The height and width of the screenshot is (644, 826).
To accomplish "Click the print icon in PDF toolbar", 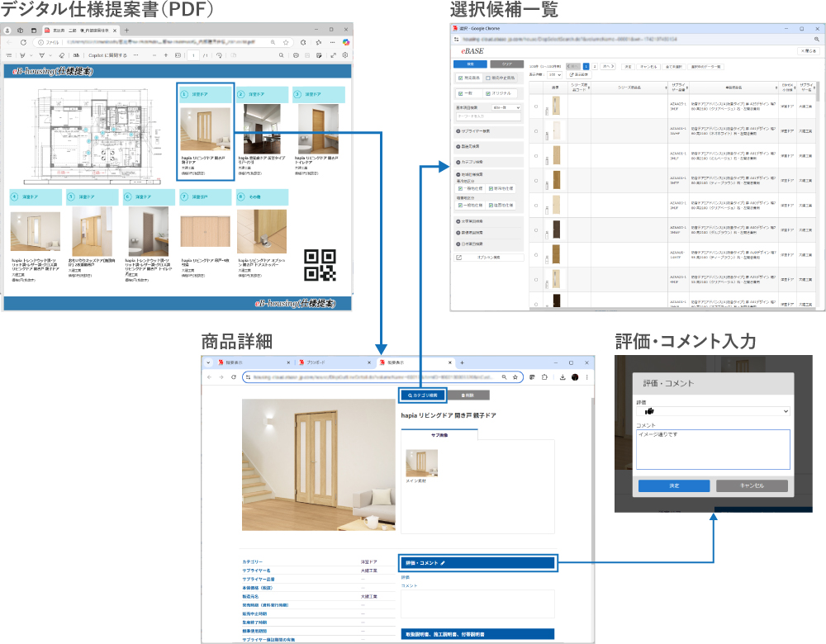I will (297, 55).
